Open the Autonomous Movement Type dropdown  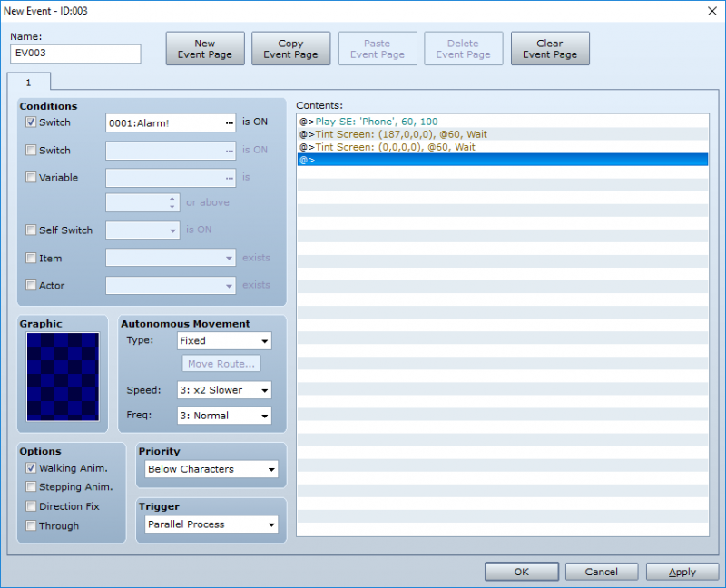pos(224,341)
